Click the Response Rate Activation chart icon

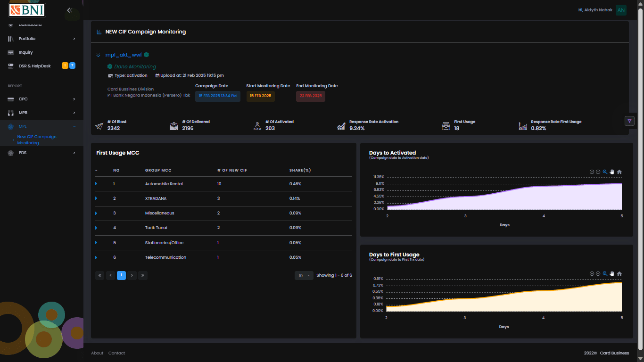coord(341,126)
